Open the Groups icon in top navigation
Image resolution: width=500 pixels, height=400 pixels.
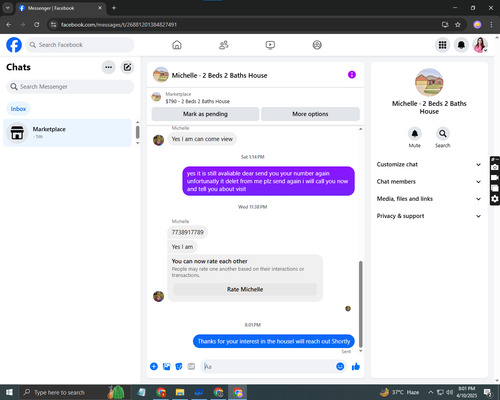[x=317, y=45]
